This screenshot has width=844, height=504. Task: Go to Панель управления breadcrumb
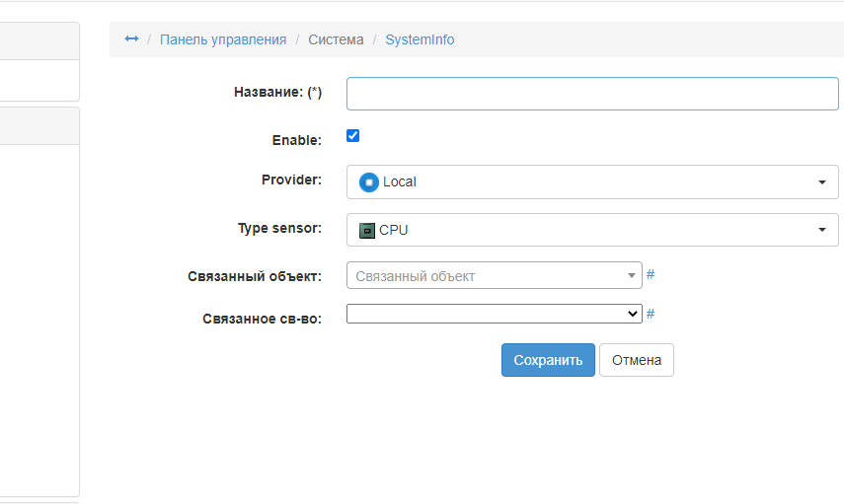223,39
